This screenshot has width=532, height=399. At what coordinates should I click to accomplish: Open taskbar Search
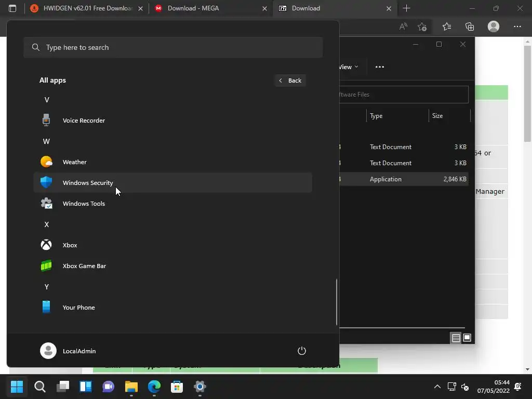point(39,387)
